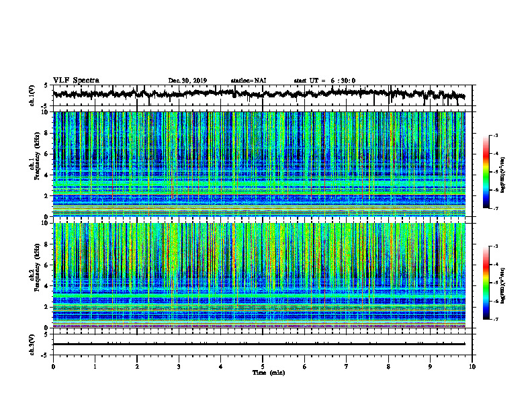Click time axis tick label '8'

(388, 367)
